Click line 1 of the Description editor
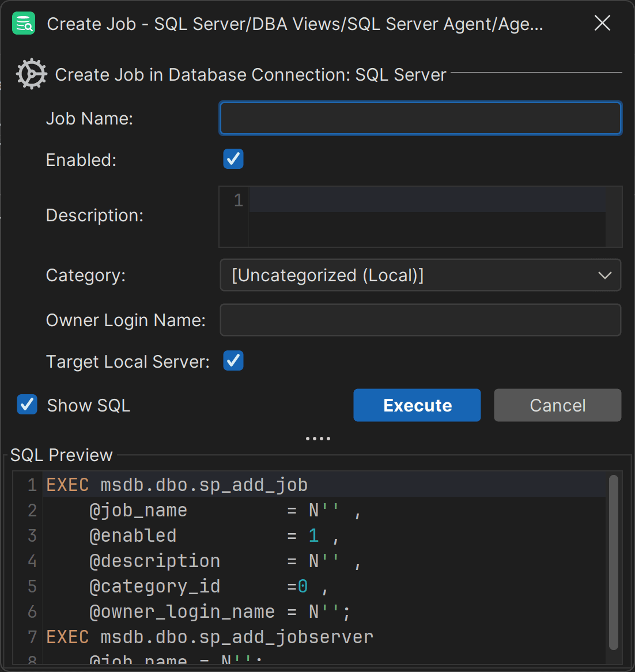This screenshot has height=672, width=635. point(403,200)
